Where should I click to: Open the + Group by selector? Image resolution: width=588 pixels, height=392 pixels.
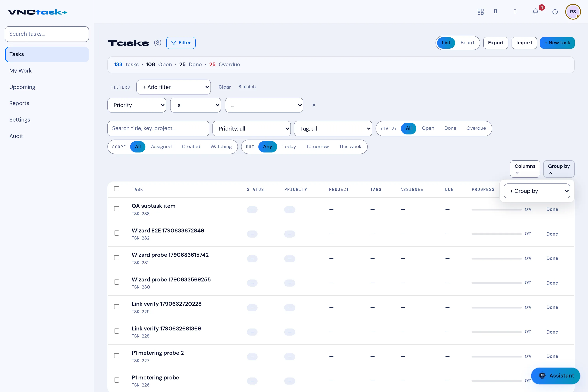pyautogui.click(x=537, y=191)
